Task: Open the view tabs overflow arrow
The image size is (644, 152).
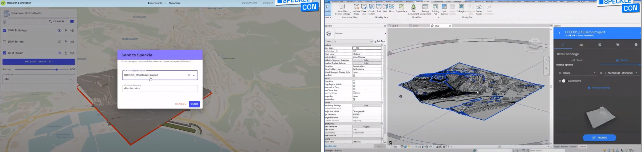Action: pos(551,26)
